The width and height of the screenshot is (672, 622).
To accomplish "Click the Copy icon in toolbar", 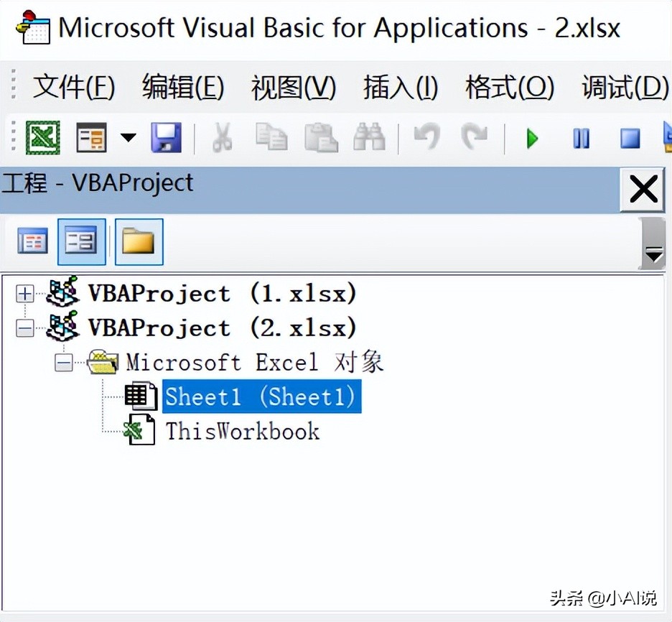I will click(x=271, y=137).
